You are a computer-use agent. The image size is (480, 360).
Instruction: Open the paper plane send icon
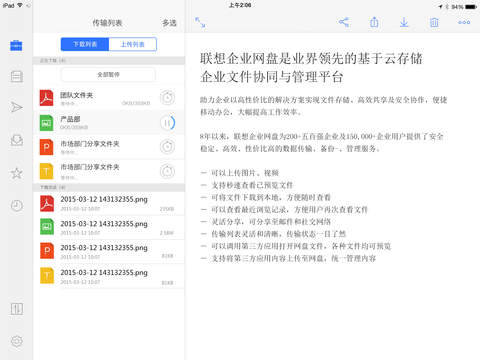[x=16, y=107]
